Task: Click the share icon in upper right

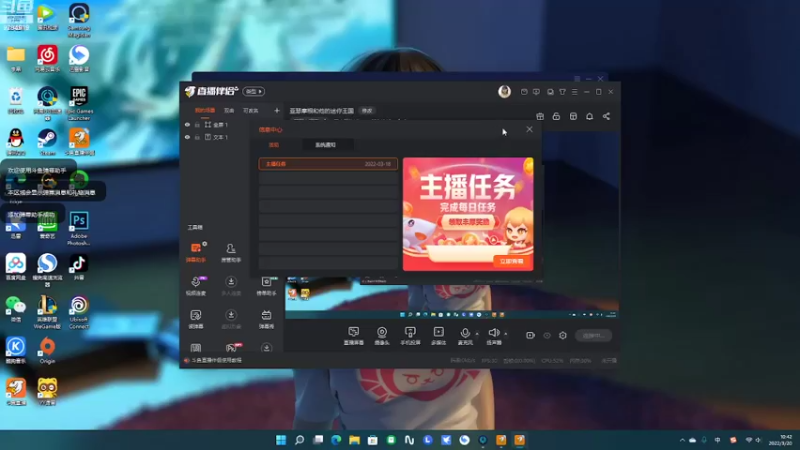Action: click(x=606, y=116)
